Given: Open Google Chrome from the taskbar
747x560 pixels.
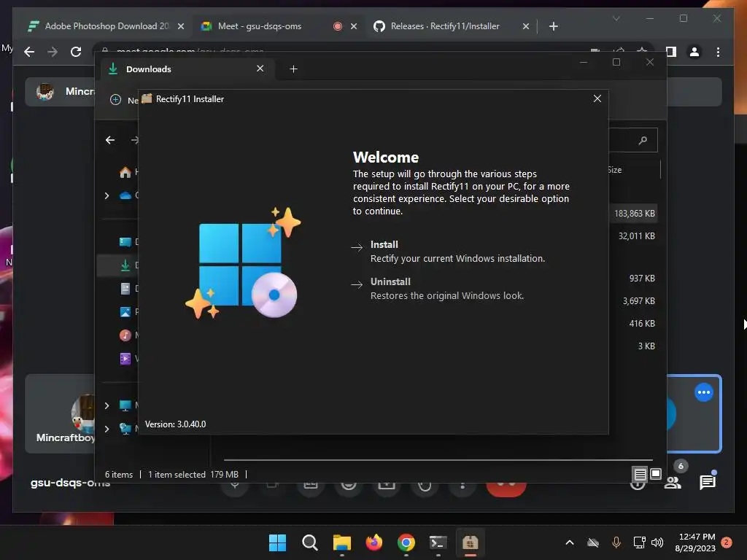Looking at the screenshot, I should (406, 542).
